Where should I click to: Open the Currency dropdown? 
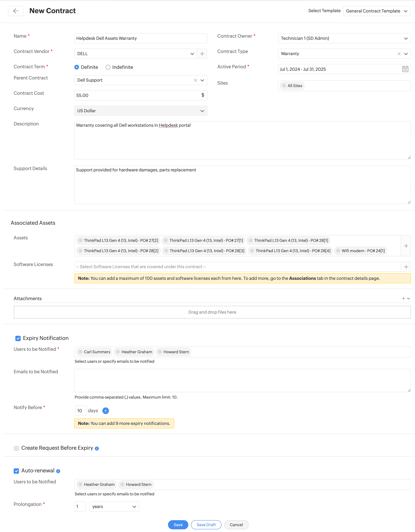coord(141,111)
